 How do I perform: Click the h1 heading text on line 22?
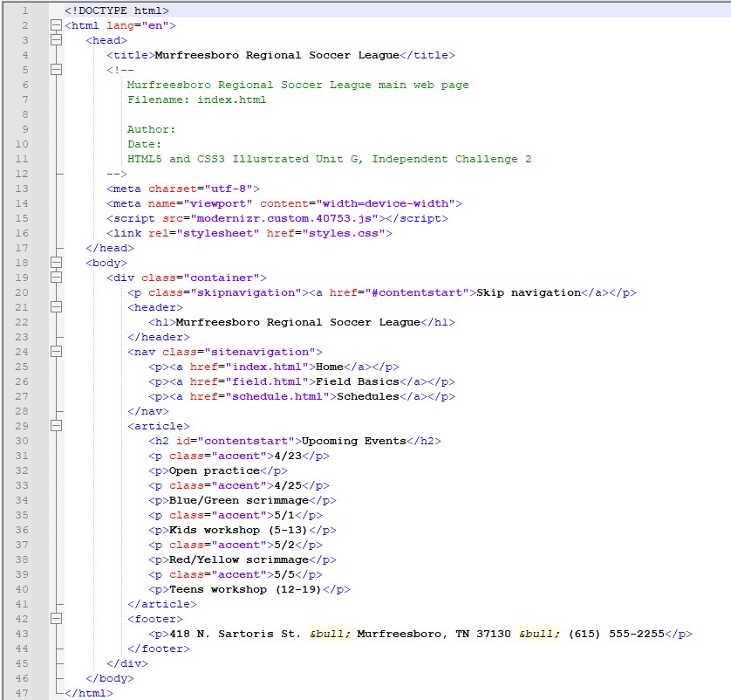tap(298, 322)
